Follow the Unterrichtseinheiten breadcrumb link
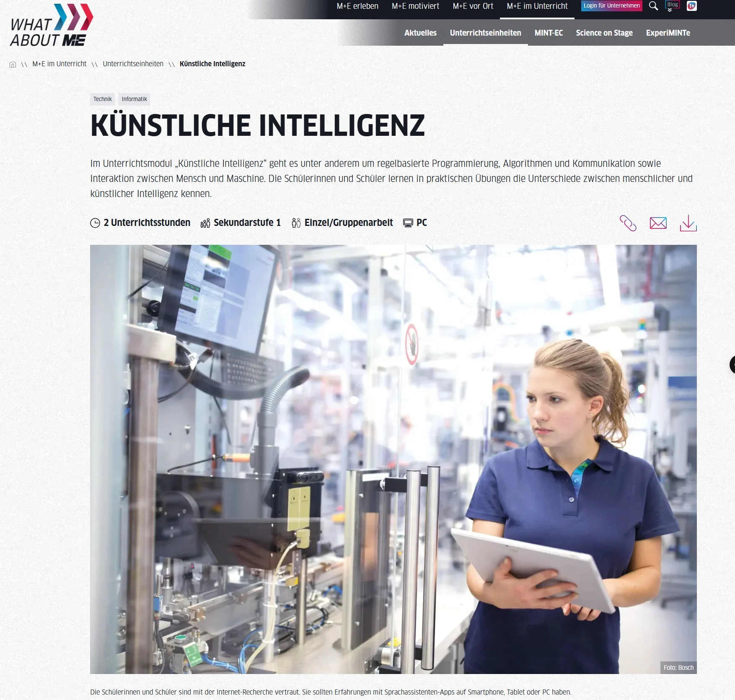 pos(133,64)
